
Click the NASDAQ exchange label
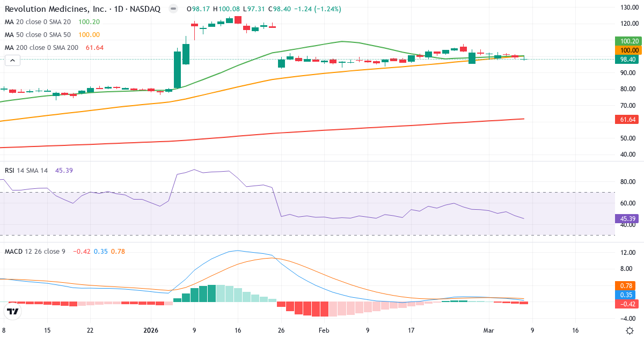coord(145,9)
